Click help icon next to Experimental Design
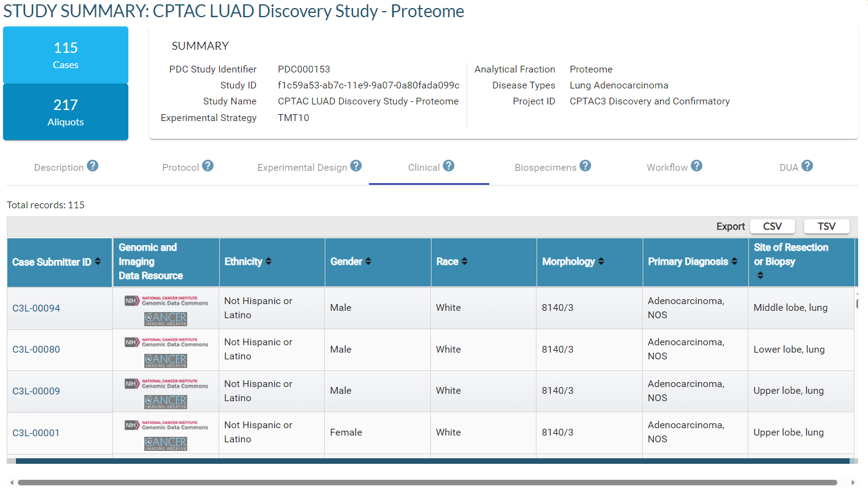The image size is (868, 489). coord(356,166)
